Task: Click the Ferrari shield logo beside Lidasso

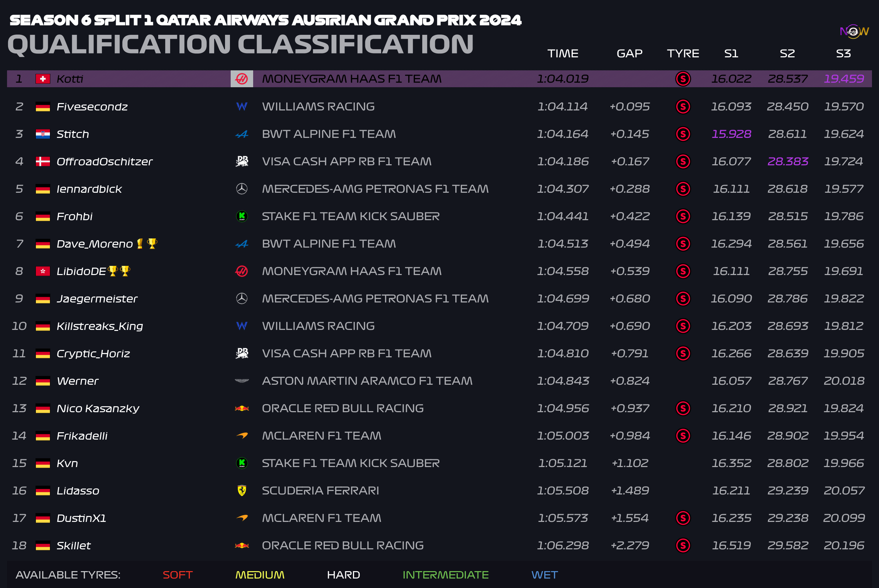Action: coord(242,491)
